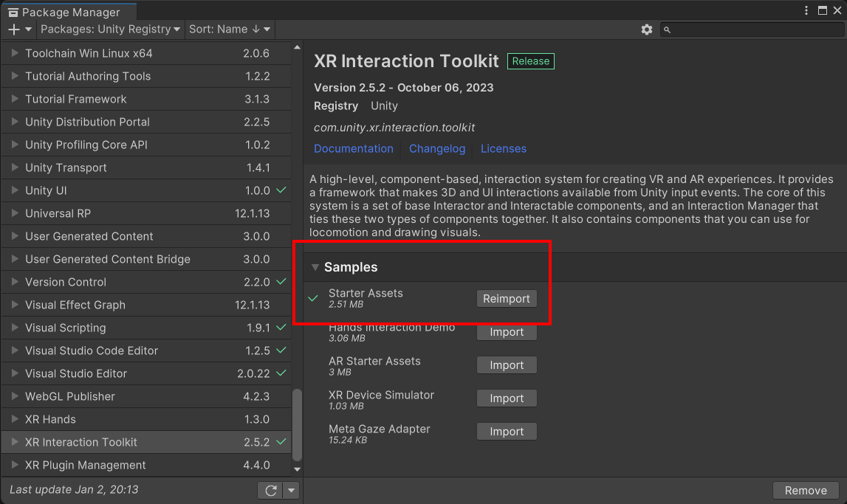Open the dropdown arrow beside refresh button
The image size is (847, 504).
tap(291, 491)
